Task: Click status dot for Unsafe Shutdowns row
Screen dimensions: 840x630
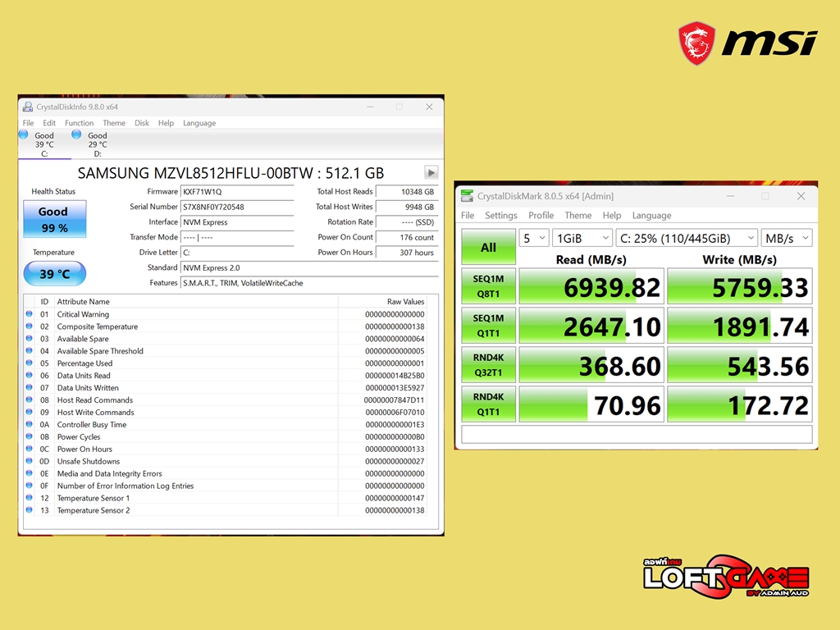Action: click(29, 461)
